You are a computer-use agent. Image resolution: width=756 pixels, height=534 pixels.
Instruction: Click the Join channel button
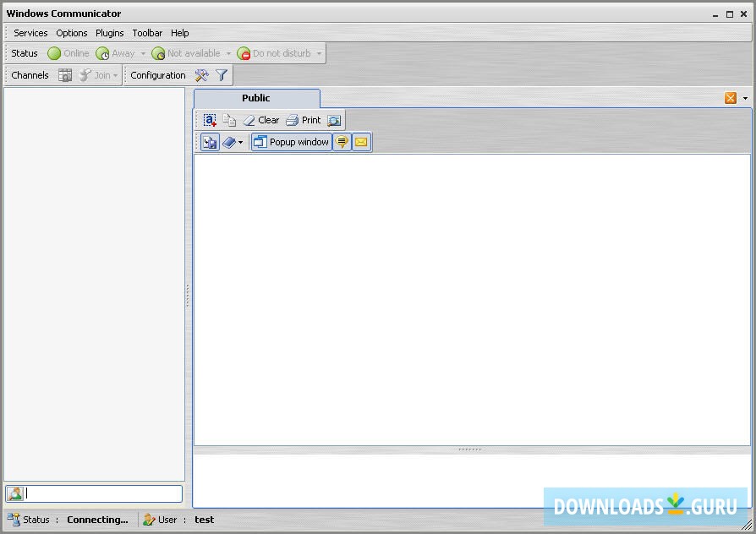(95, 75)
